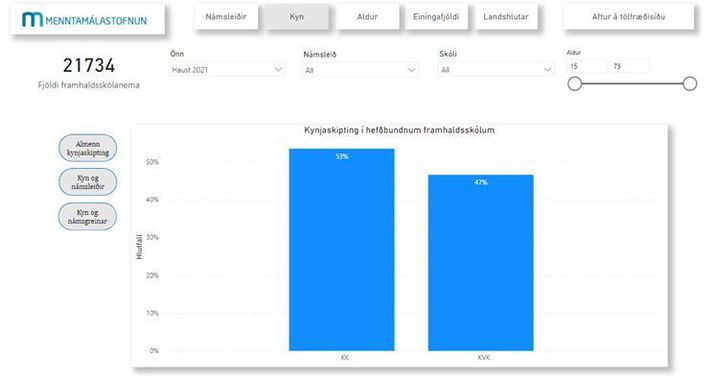Click the minimum age field showing 15
The width and height of the screenshot is (713, 380).
point(586,66)
